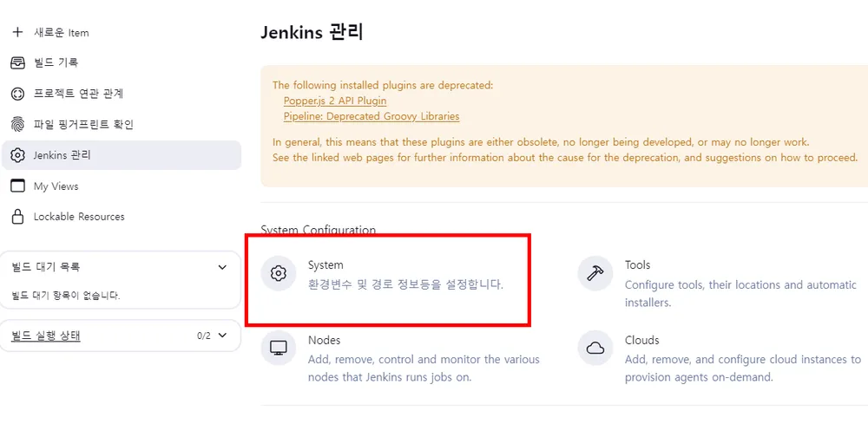Click the hammer icon for Tools
This screenshot has height=424, width=868.
tap(595, 273)
